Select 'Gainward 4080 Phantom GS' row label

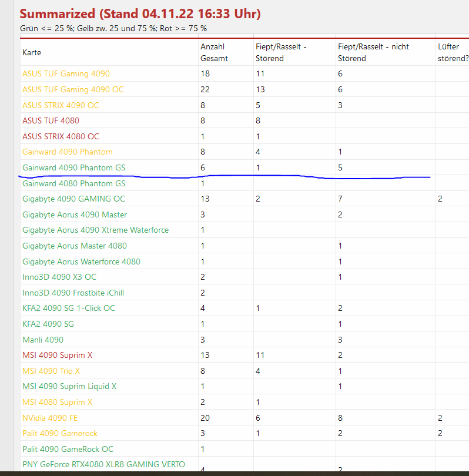coord(74,184)
